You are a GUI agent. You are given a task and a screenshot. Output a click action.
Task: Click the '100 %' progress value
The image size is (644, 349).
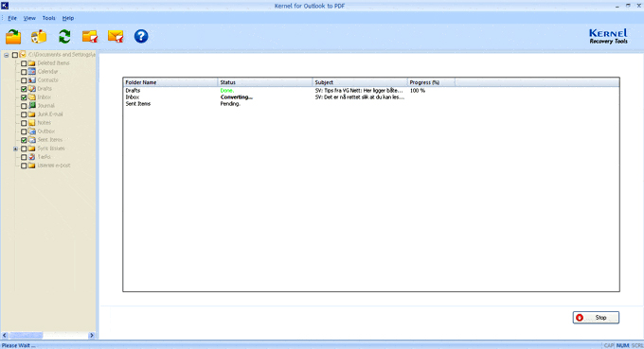pos(418,90)
